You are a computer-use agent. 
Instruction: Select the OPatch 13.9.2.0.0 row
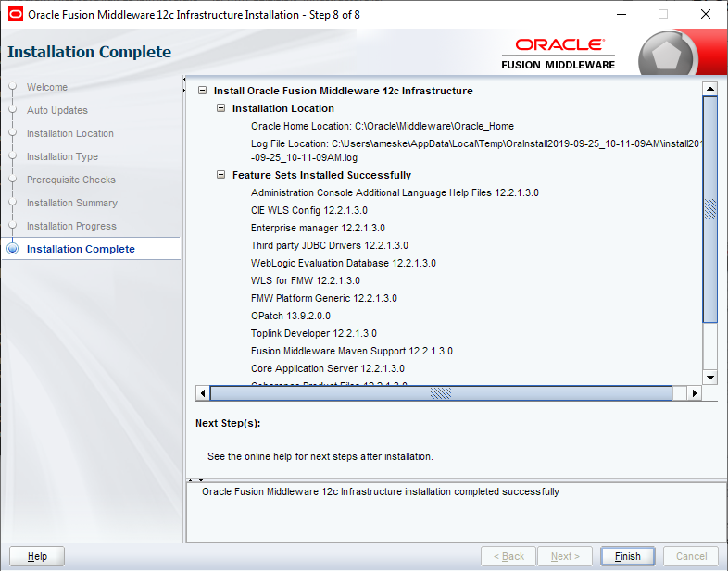290,316
